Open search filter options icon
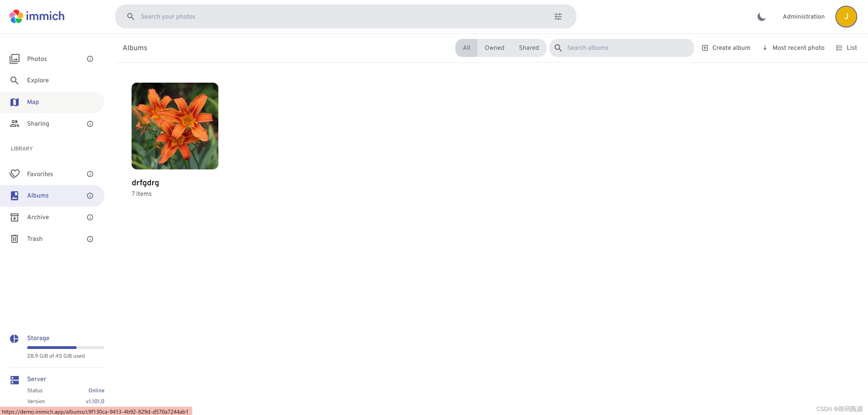The height and width of the screenshot is (415, 868). [x=558, y=17]
